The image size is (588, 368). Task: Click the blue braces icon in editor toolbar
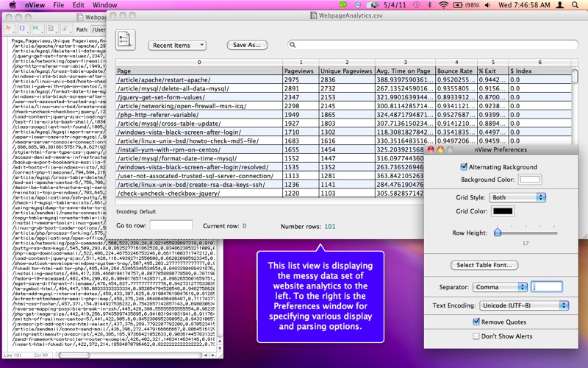pyautogui.click(x=23, y=29)
